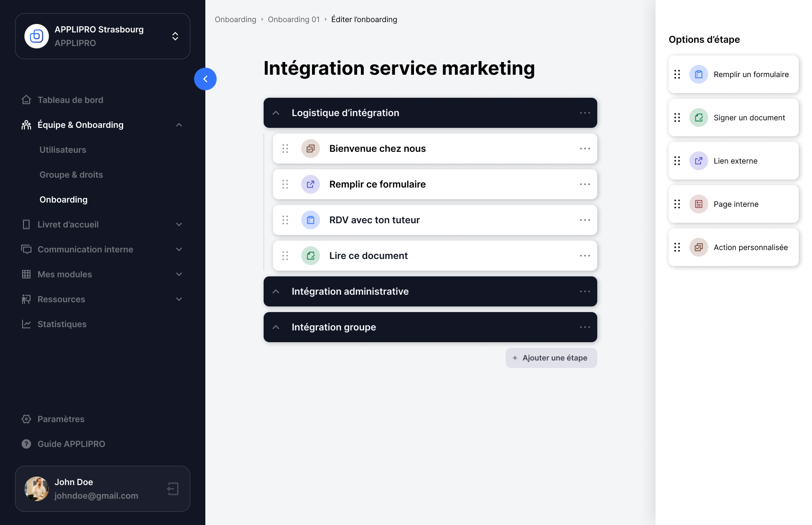Click drag handle of Action personnalisée option
812x525 pixels.
[677, 247]
